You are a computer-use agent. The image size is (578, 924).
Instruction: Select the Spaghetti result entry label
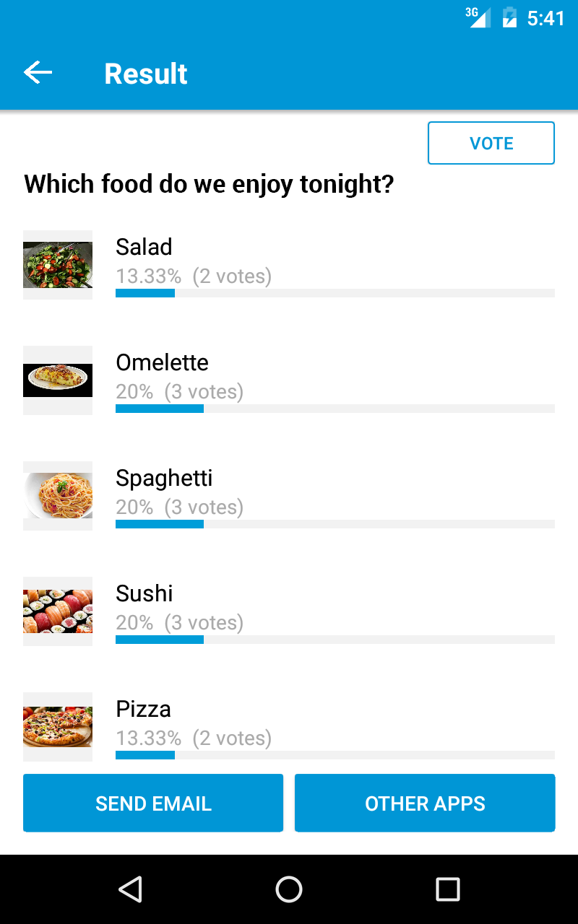(164, 479)
